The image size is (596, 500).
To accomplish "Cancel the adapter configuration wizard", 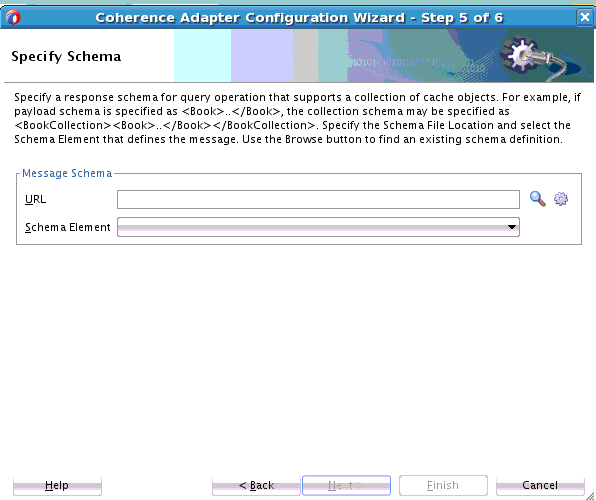I will pyautogui.click(x=540, y=485).
